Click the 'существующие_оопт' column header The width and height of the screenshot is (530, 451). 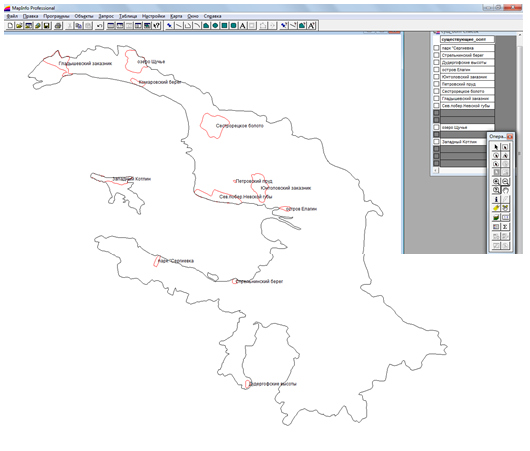[x=467, y=40]
